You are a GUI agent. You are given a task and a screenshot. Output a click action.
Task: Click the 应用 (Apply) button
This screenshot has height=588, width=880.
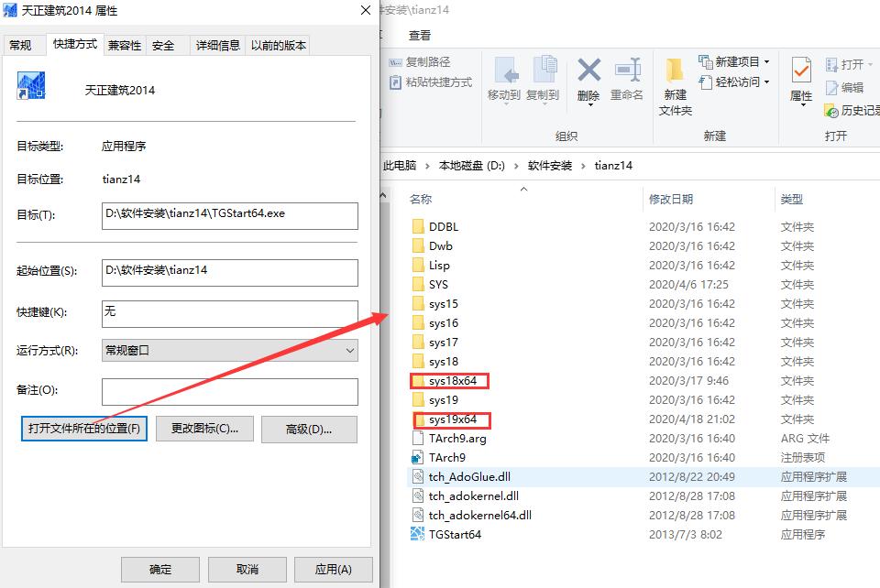click(334, 569)
